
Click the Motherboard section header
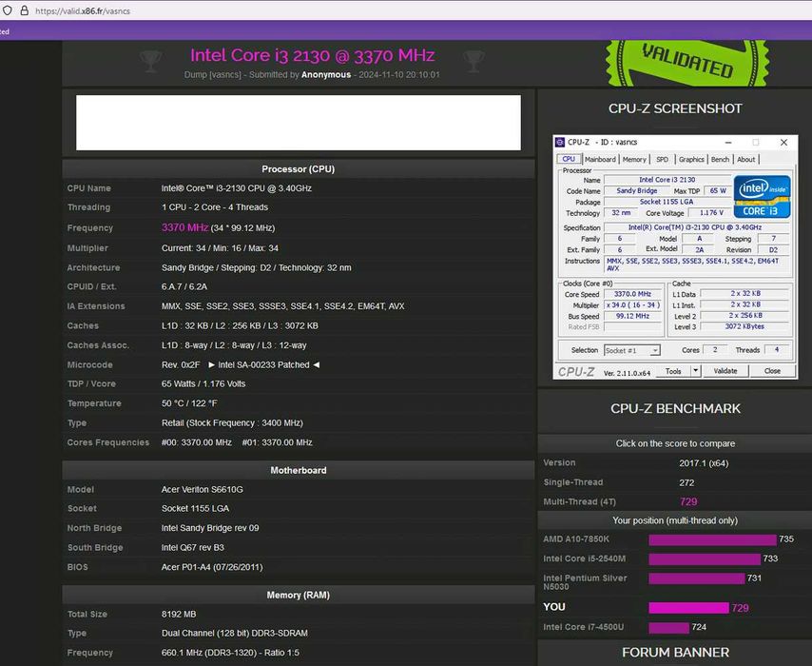[299, 470]
